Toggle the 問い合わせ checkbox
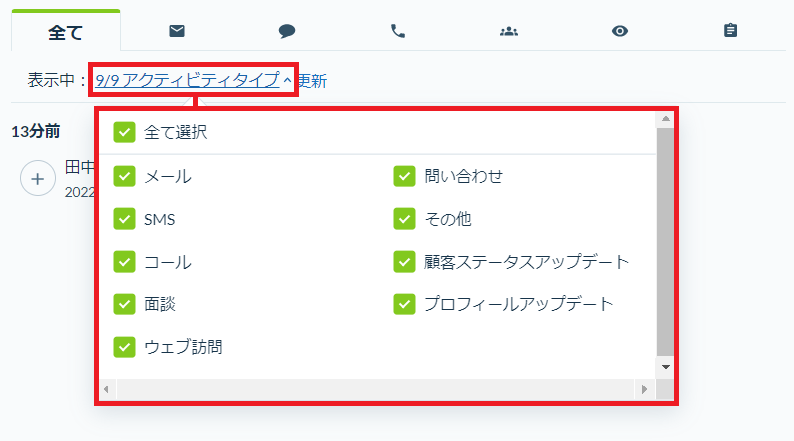The height and width of the screenshot is (441, 794). pyautogui.click(x=404, y=176)
